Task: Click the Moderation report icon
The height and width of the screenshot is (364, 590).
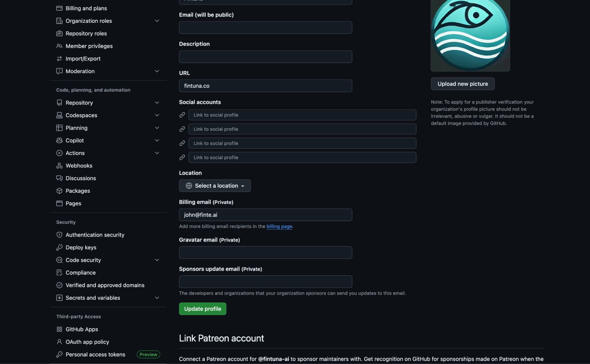Action: 59,71
